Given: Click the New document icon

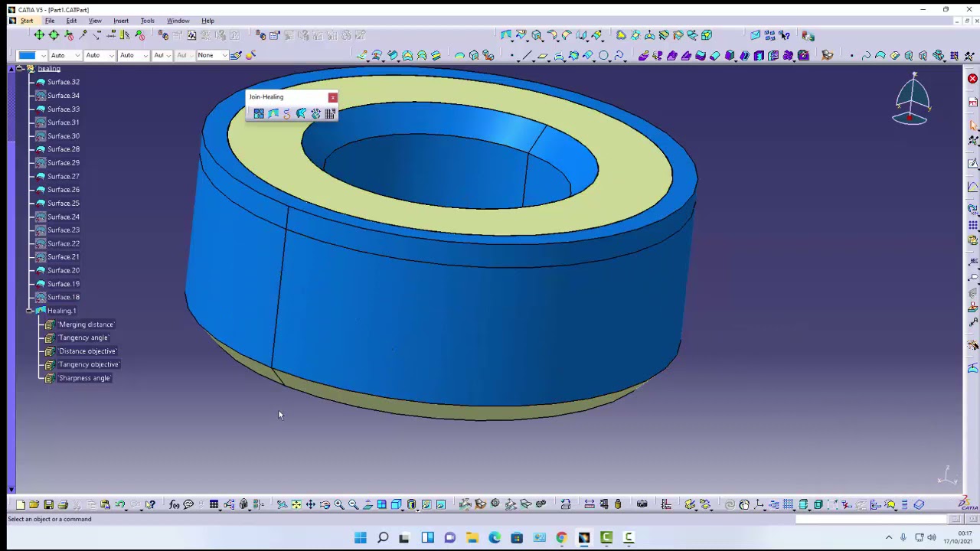Looking at the screenshot, I should [x=21, y=504].
